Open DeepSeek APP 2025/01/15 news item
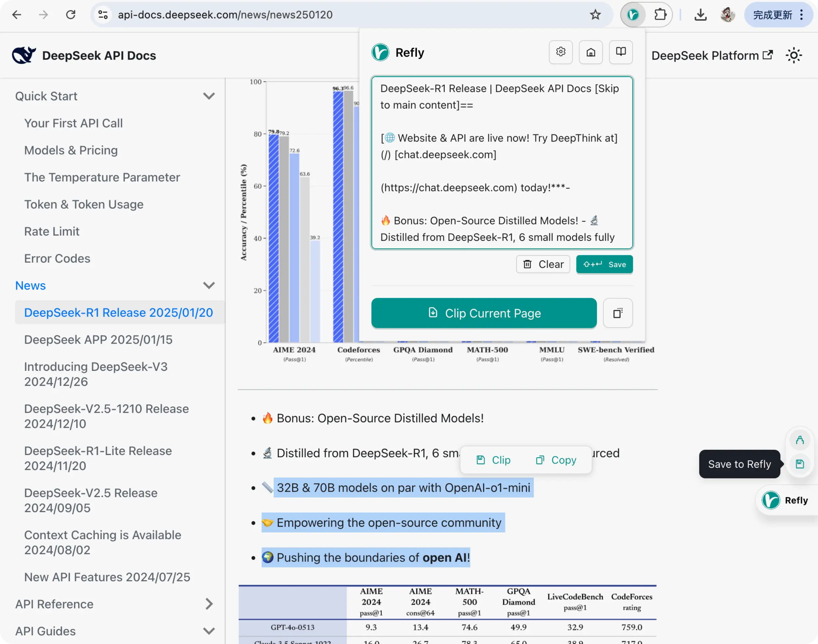The height and width of the screenshot is (644, 818). (x=98, y=339)
